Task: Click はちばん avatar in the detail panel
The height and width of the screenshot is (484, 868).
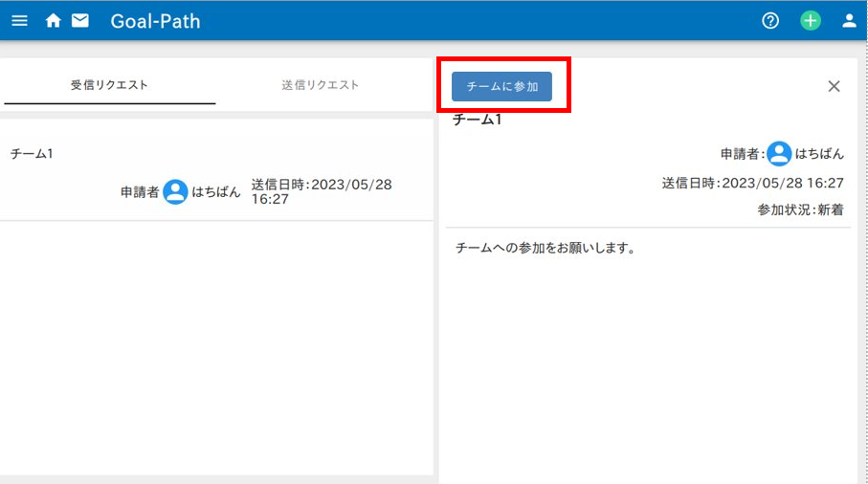Action: point(779,154)
